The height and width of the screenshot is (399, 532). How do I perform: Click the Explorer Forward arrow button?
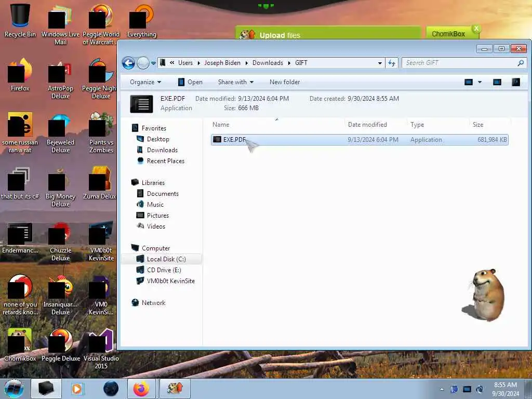143,63
